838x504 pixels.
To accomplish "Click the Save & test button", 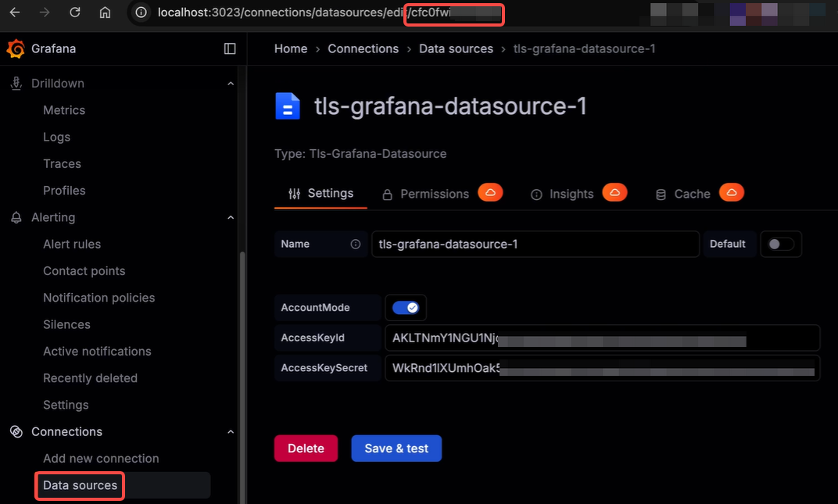I will click(396, 449).
